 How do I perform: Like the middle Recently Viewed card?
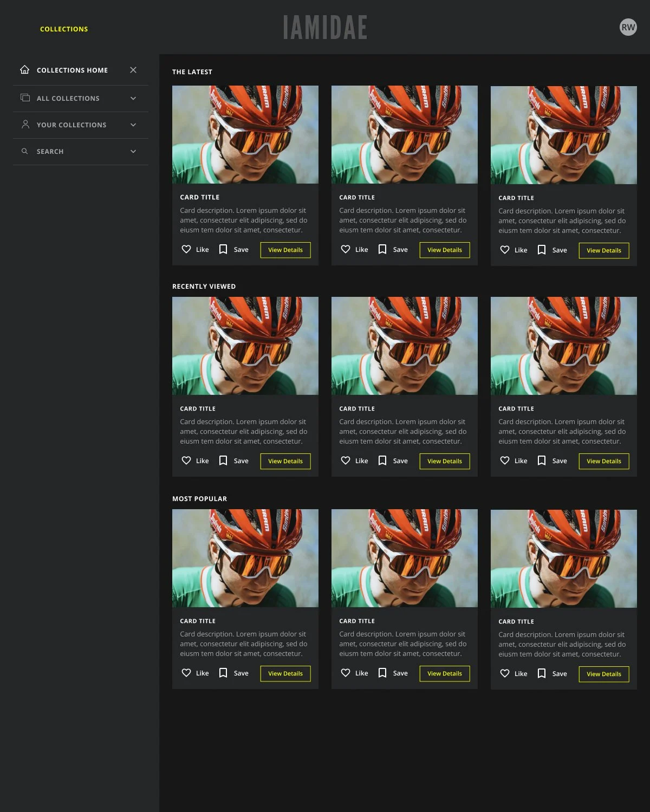354,460
